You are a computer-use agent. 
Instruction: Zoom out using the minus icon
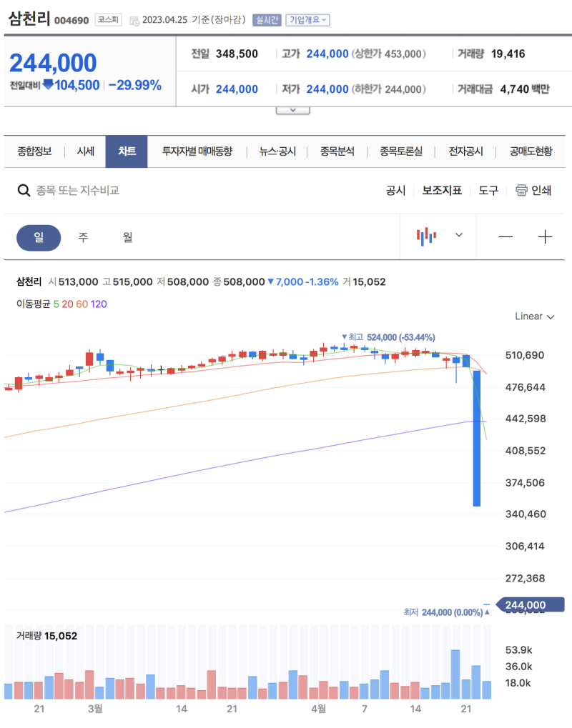(x=506, y=236)
